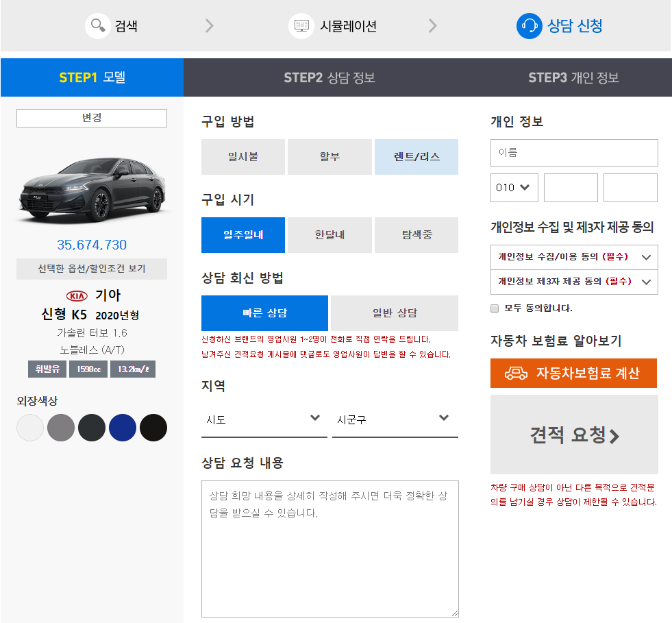Click the 상담 요청 내용 textarea
Image resolution: width=672 pixels, height=623 pixels.
pyautogui.click(x=330, y=549)
